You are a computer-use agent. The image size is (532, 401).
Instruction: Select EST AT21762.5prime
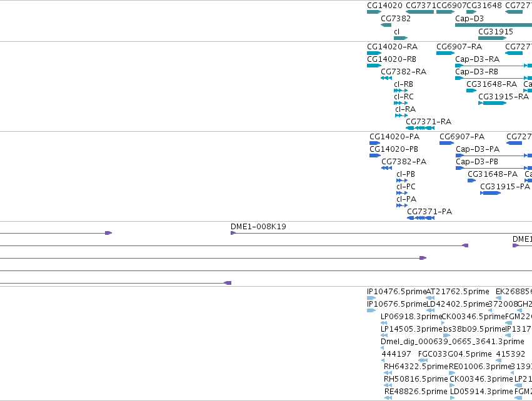[430, 298]
